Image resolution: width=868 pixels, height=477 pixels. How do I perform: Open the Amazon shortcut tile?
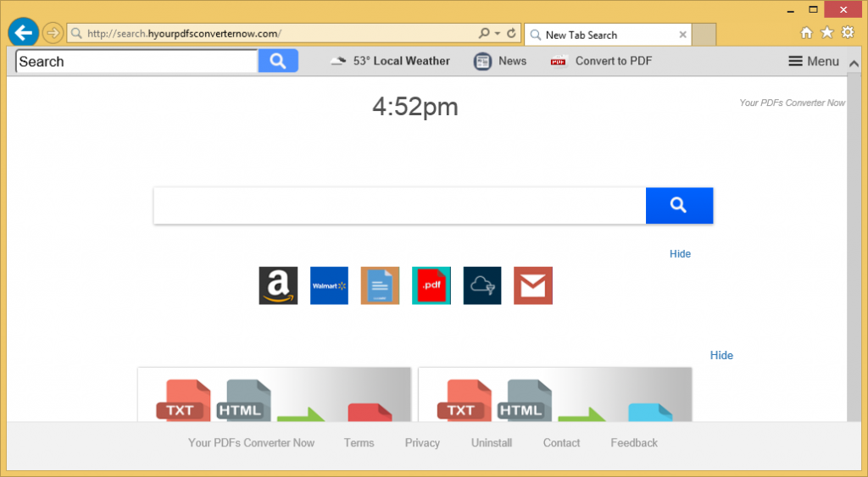click(278, 286)
